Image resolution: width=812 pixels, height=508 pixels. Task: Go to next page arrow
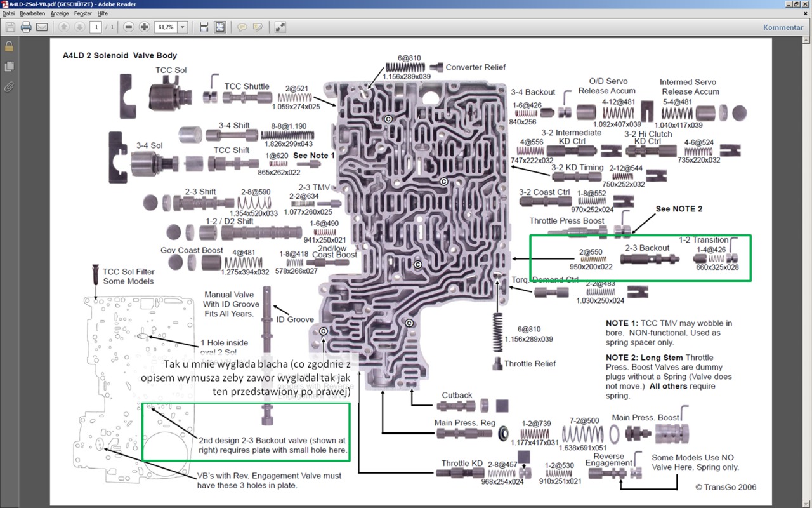coord(79,27)
